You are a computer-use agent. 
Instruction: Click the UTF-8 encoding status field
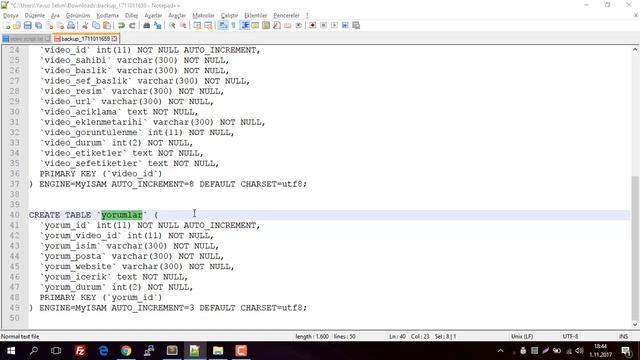click(x=570, y=337)
